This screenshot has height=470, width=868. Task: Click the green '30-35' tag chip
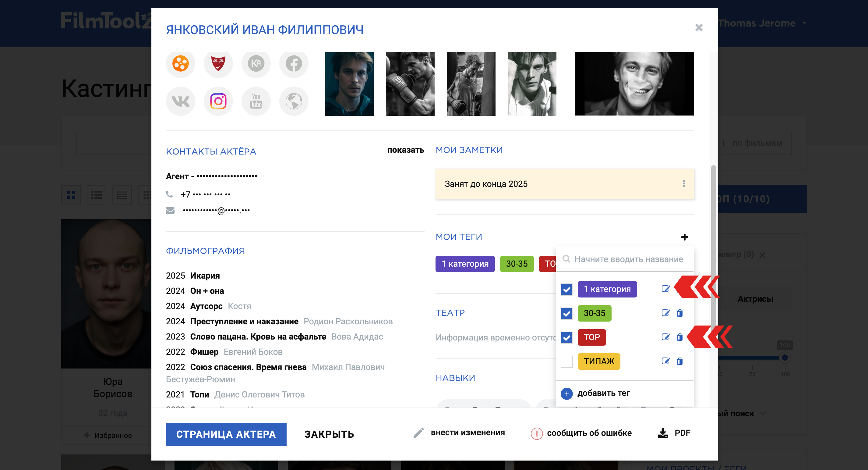click(517, 264)
